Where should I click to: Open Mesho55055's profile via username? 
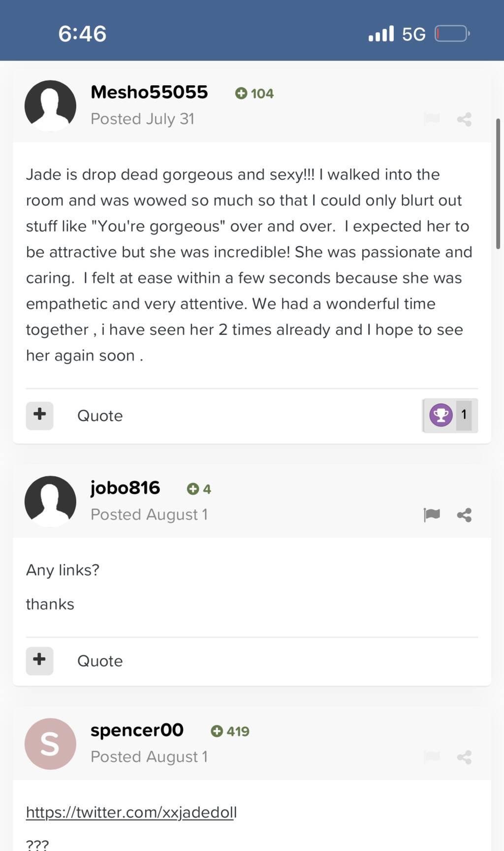point(149,92)
